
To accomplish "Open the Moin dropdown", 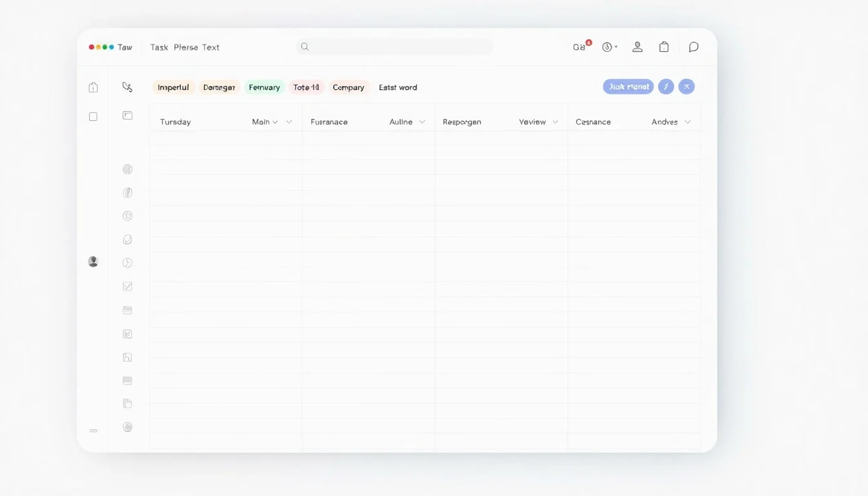I will [265, 121].
